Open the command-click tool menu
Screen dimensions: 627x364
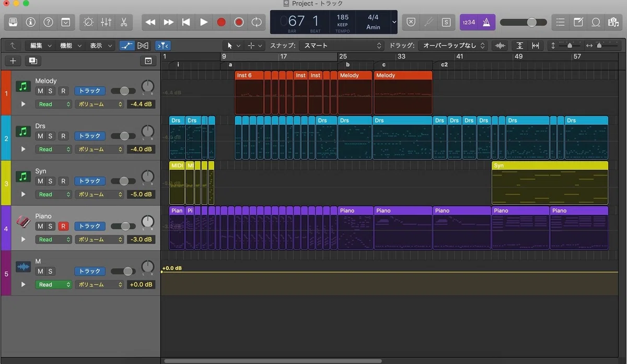(255, 45)
